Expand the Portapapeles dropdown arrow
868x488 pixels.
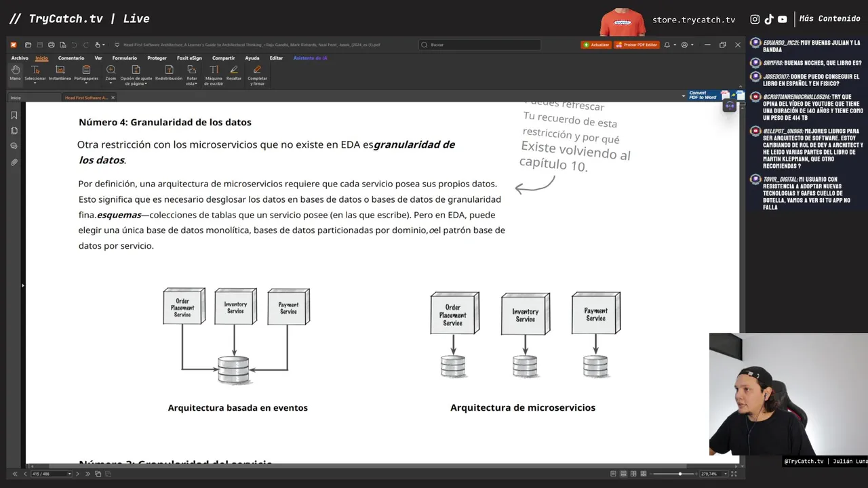click(x=86, y=83)
